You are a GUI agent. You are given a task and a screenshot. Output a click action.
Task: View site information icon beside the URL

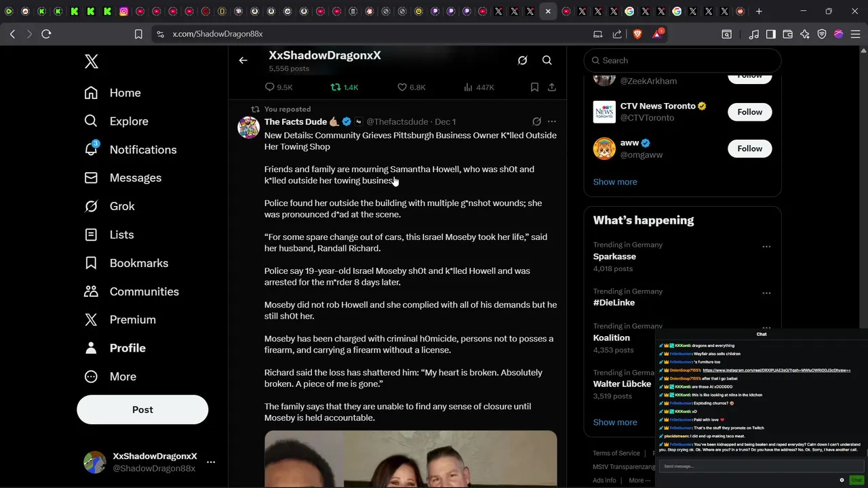coord(160,34)
